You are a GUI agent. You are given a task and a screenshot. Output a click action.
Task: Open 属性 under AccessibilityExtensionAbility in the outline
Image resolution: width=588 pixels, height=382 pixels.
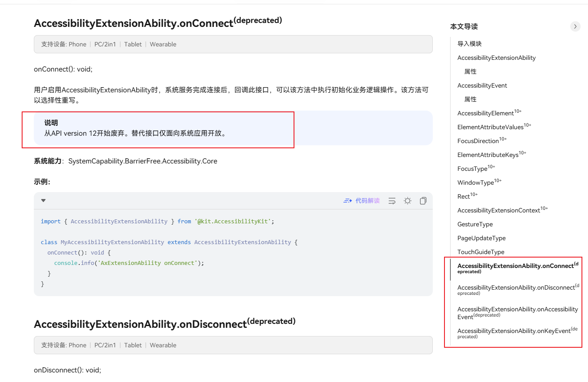[470, 72]
